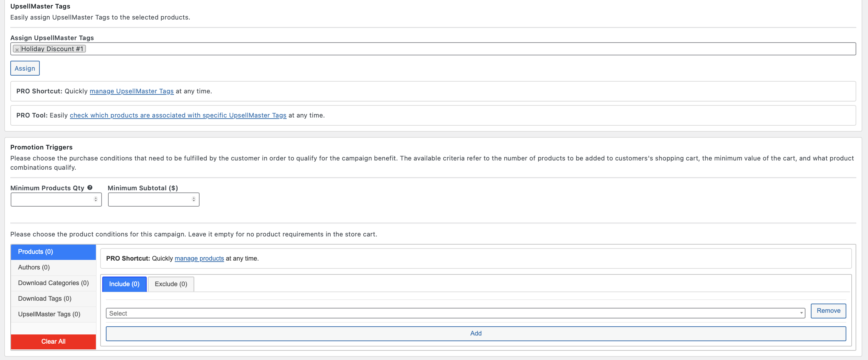Viewport: 868px width, 360px height.
Task: Click the Minimum Products Qty stepper arrows
Action: [x=96, y=200]
